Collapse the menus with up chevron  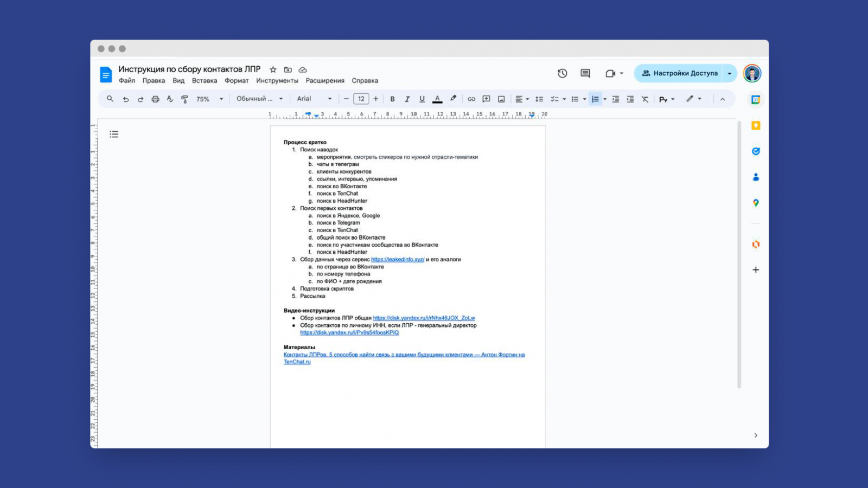723,99
